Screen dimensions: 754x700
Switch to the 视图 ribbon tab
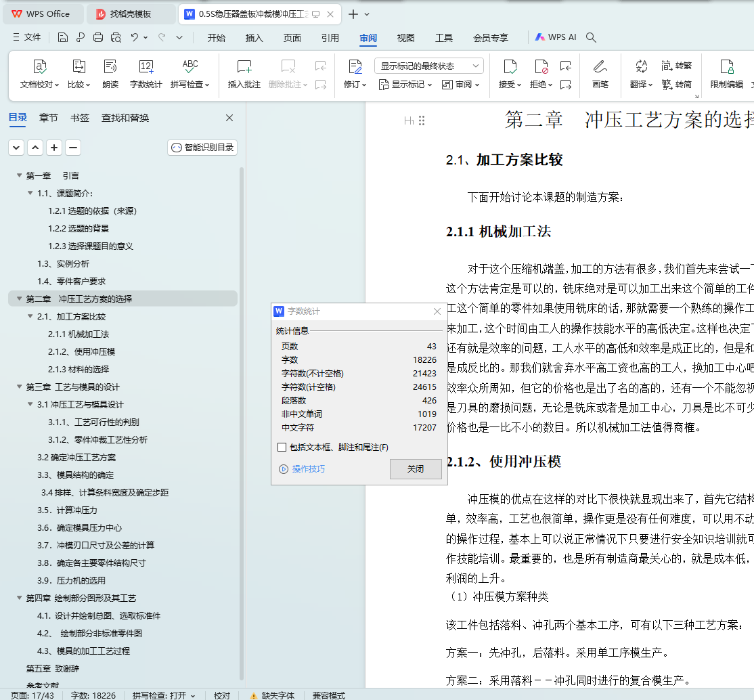point(406,37)
